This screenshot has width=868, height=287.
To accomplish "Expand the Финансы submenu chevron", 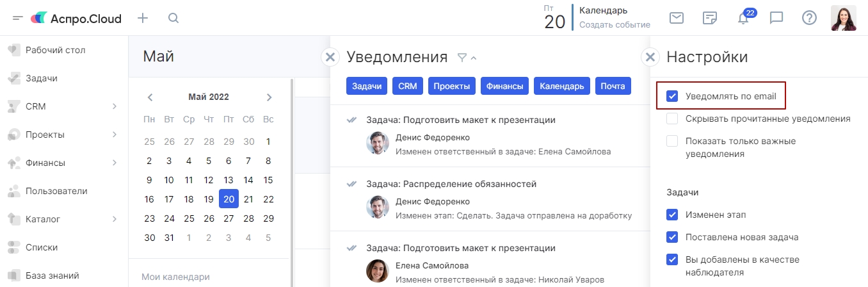I will coord(115,163).
